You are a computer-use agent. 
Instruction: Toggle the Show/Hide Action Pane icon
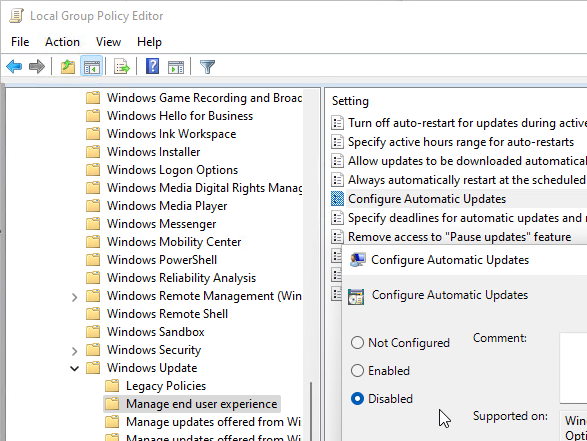(176, 67)
